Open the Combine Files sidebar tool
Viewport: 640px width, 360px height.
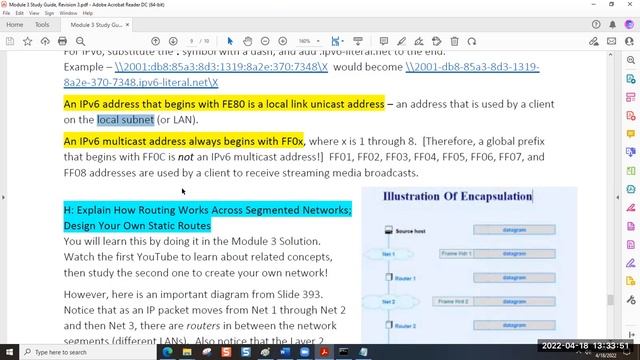coord(631,152)
